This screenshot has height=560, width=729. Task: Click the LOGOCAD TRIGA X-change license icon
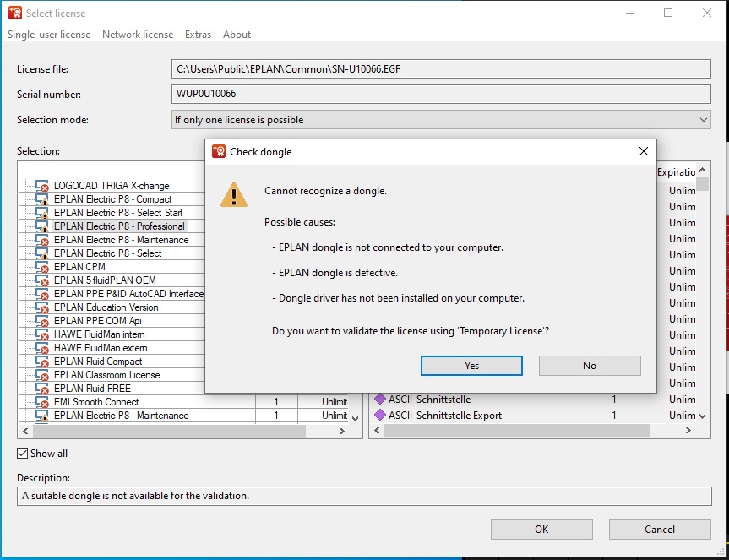click(x=42, y=186)
